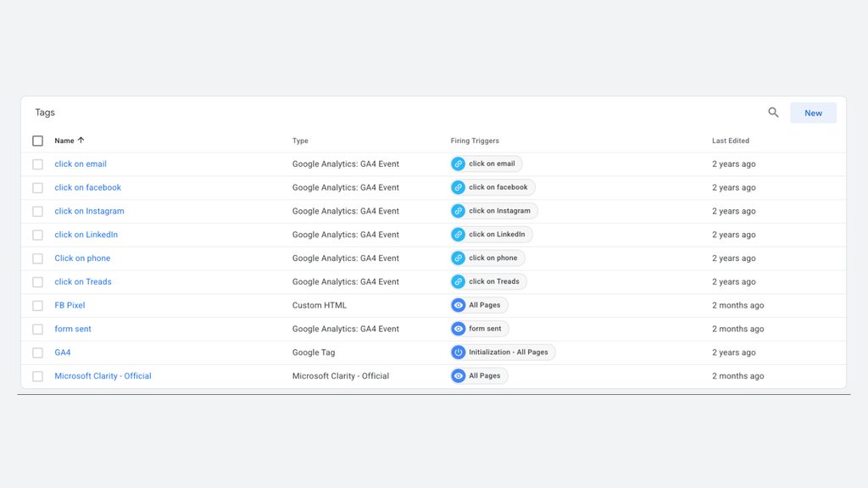Viewport: 868px width, 488px height.
Task: Create a tag with the New button
Action: 813,113
